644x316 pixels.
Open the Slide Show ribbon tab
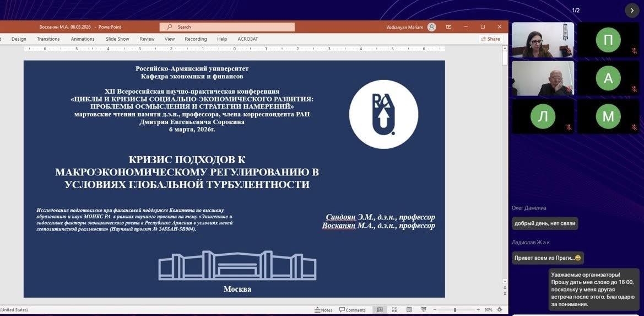tap(117, 39)
